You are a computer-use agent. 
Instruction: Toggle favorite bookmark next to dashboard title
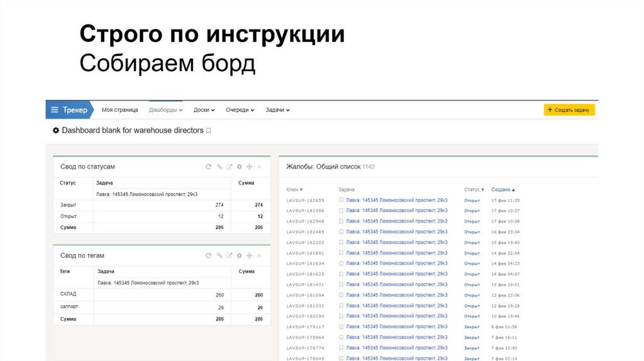click(x=209, y=131)
